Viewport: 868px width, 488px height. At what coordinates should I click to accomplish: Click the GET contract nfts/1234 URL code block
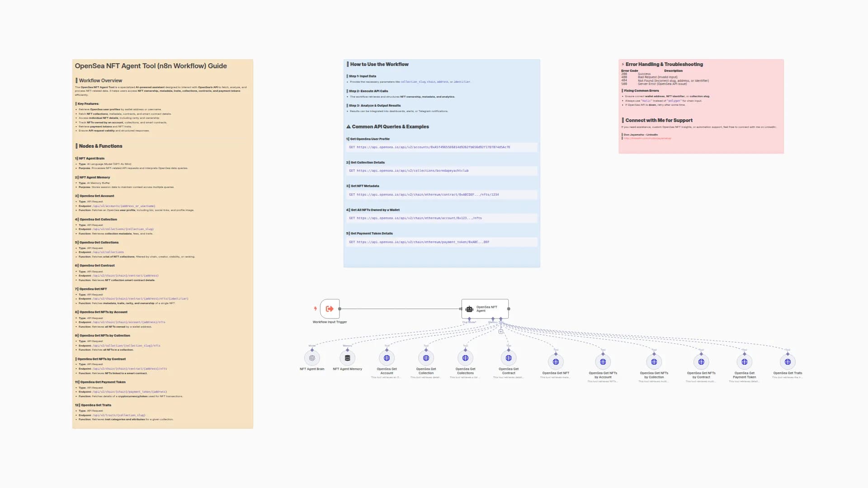click(x=442, y=195)
